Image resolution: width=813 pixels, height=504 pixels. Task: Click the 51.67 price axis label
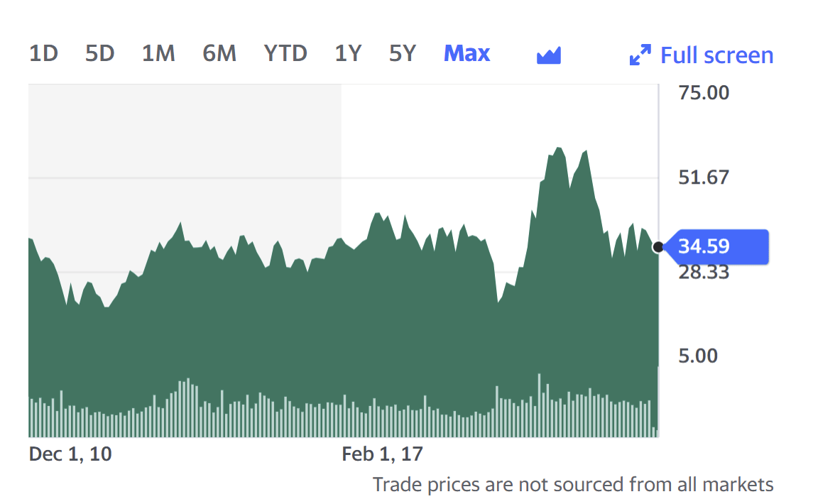click(x=704, y=178)
